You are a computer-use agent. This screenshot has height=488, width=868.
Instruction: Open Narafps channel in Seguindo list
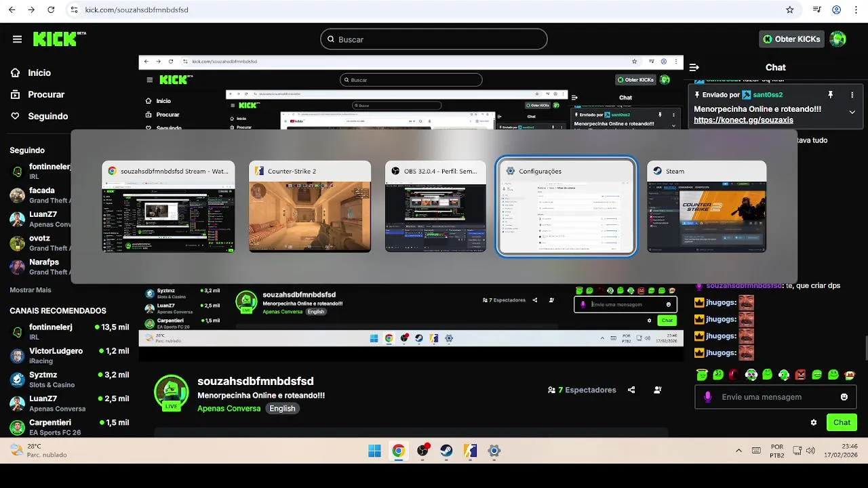41,266
